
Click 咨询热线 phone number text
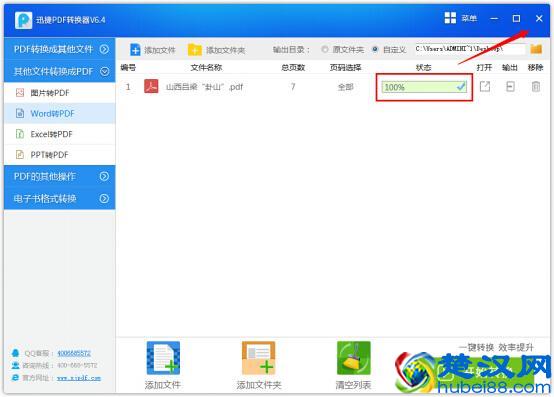[77, 365]
